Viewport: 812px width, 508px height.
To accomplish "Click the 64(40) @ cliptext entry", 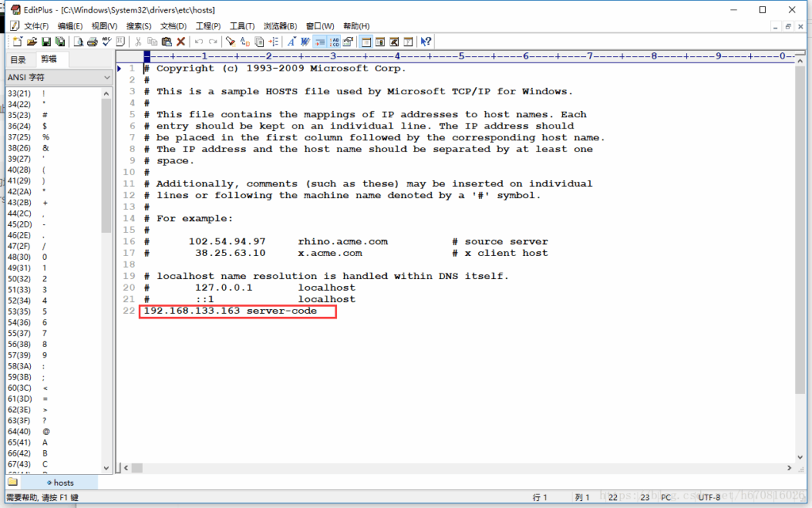I will (x=32, y=430).
